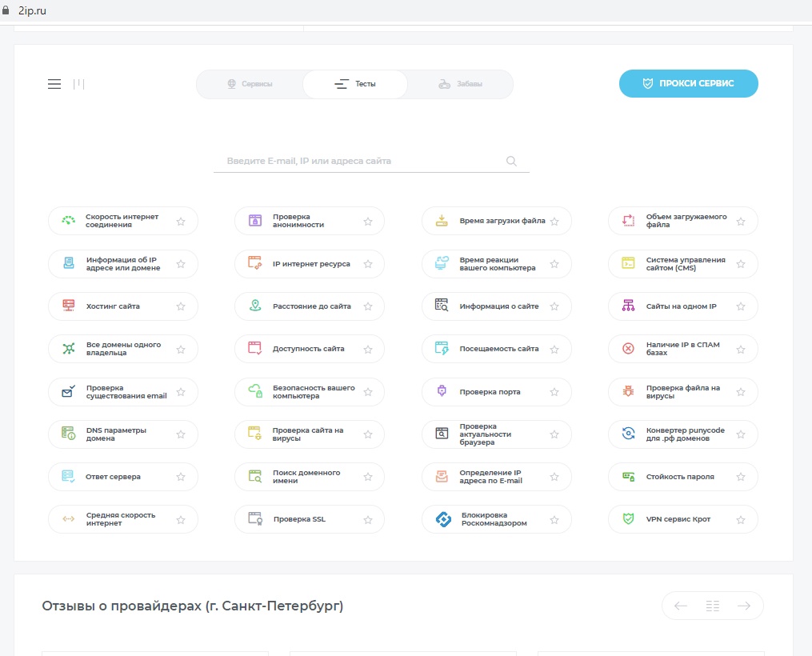The height and width of the screenshot is (656, 812).
Task: Toggle favorite star for Проверка анонимности
Action: pyautogui.click(x=368, y=222)
